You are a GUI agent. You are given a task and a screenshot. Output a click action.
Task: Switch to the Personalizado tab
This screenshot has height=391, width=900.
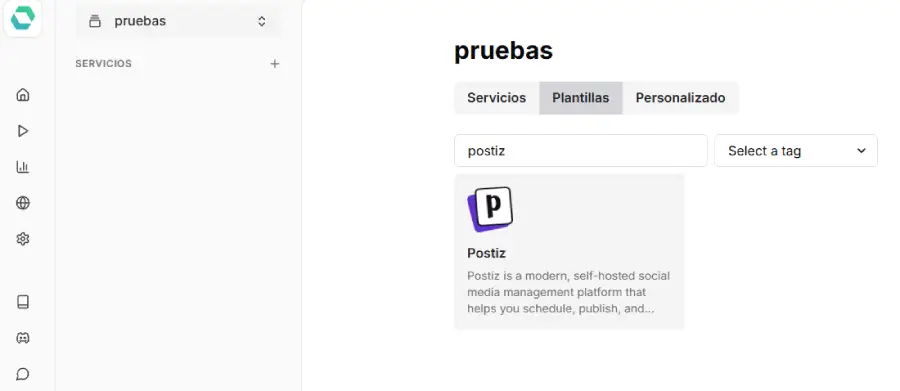click(x=680, y=98)
